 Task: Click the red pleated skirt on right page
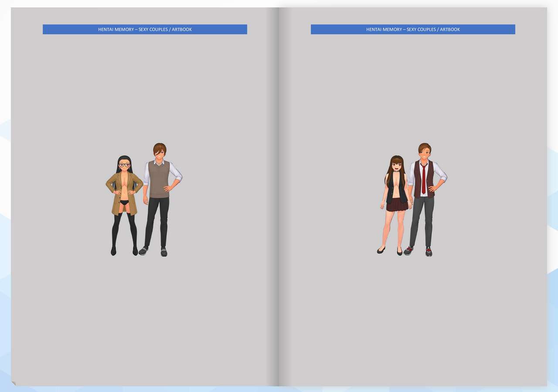(397, 204)
